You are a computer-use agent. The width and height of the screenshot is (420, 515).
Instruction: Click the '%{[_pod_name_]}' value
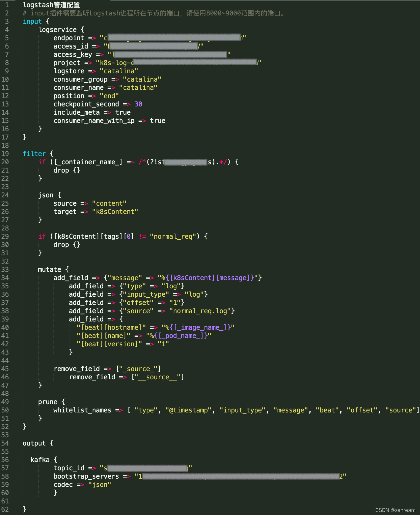pos(179,336)
